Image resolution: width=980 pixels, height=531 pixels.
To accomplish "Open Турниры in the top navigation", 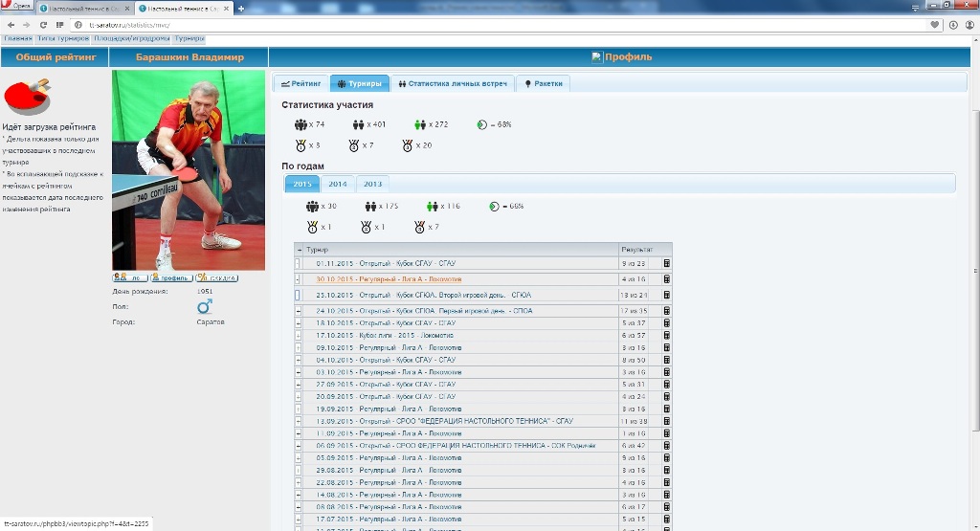I will click(189, 38).
